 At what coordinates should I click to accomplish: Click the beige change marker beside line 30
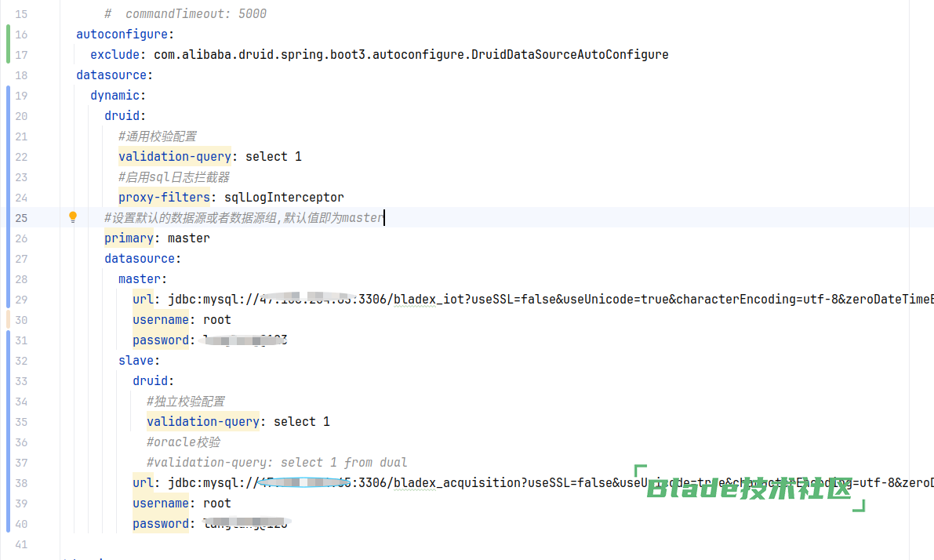point(8,319)
